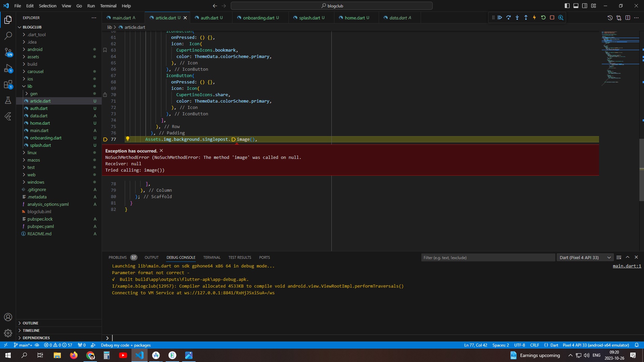The image size is (644, 362).
Task: Toggle primary side bar layout button
Action: pos(567,6)
